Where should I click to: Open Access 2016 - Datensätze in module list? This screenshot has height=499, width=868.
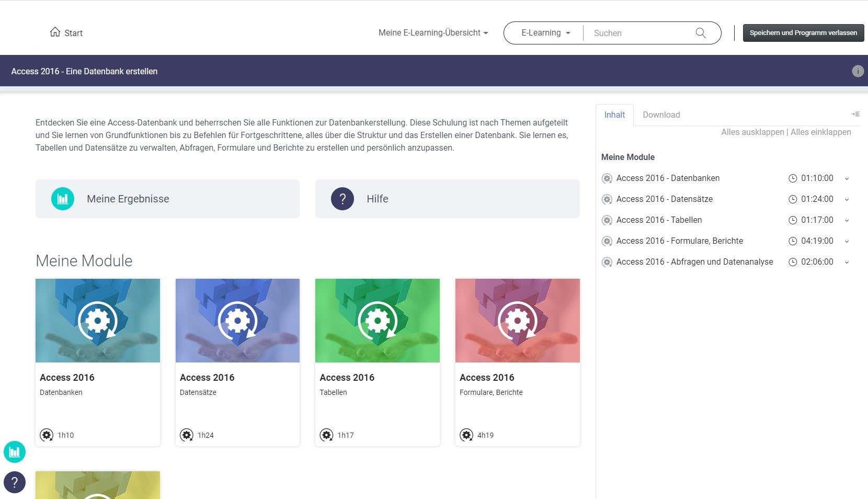[x=664, y=199]
